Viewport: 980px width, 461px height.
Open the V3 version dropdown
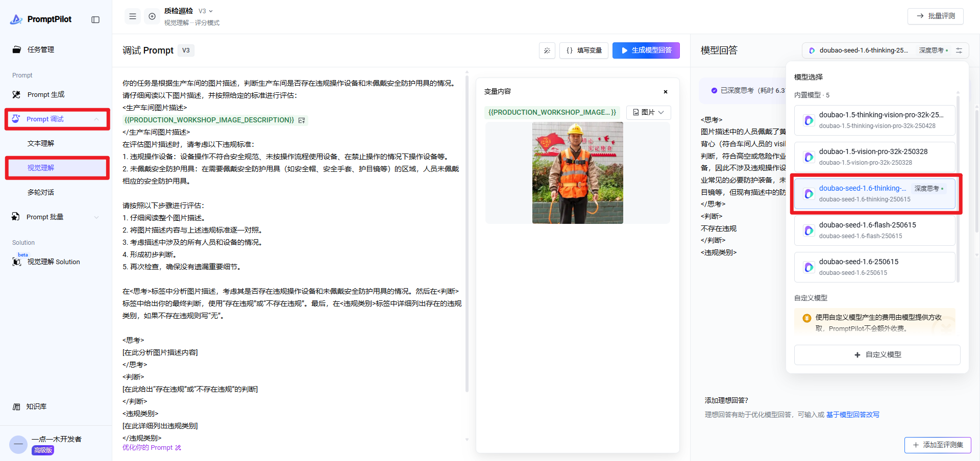coord(206,11)
